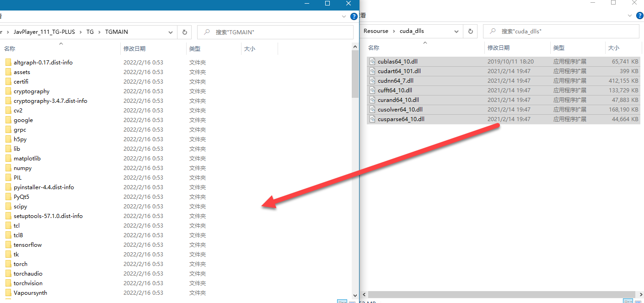Click the Vapoursynth folder icon
Image resolution: width=644 pixels, height=303 pixels.
point(8,292)
